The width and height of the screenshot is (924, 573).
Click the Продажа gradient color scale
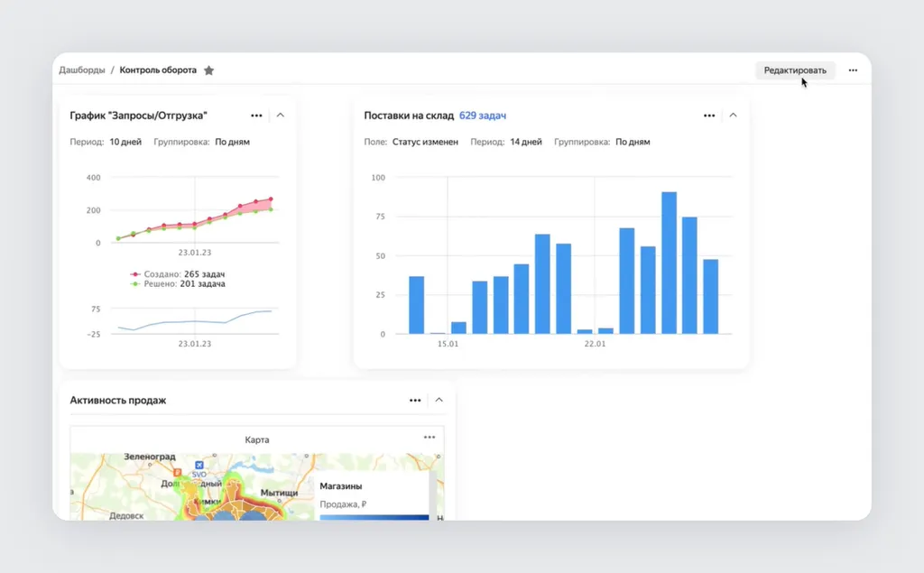(x=374, y=518)
